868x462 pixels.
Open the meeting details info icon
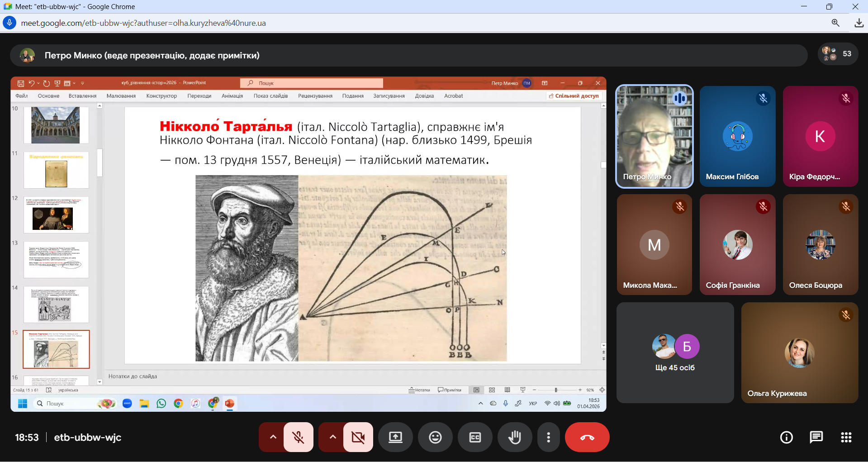786,437
